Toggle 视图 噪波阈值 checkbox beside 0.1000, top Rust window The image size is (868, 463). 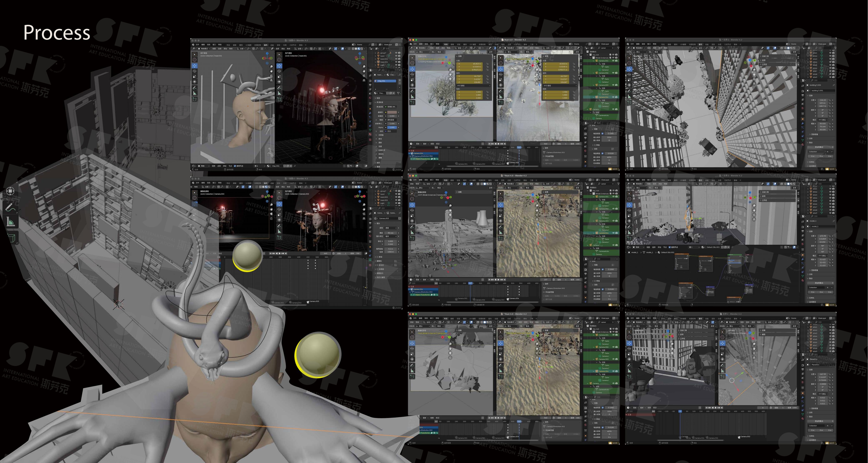tap(602, 133)
